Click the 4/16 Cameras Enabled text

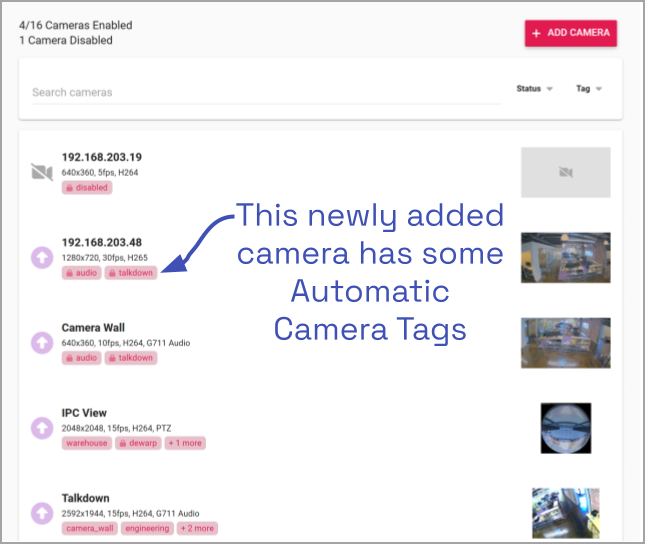pyautogui.click(x=76, y=26)
